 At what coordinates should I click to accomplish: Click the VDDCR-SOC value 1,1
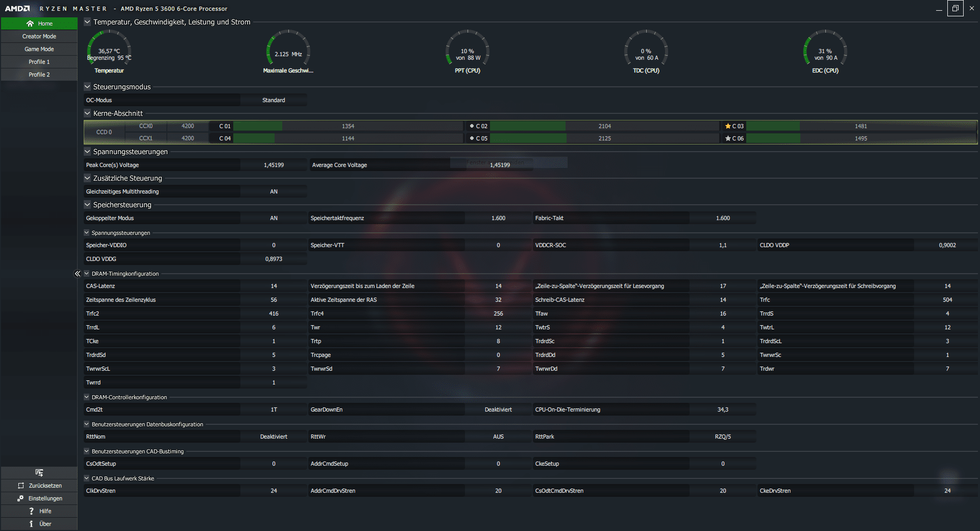(723, 245)
